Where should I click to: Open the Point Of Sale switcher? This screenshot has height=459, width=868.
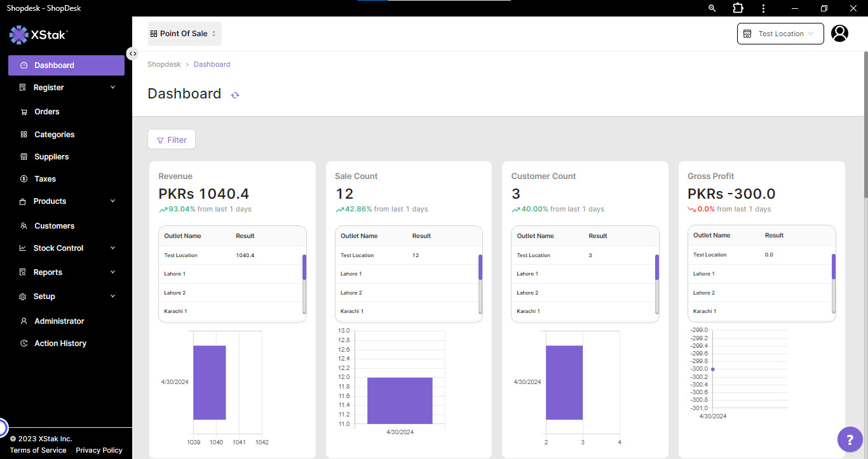click(184, 34)
